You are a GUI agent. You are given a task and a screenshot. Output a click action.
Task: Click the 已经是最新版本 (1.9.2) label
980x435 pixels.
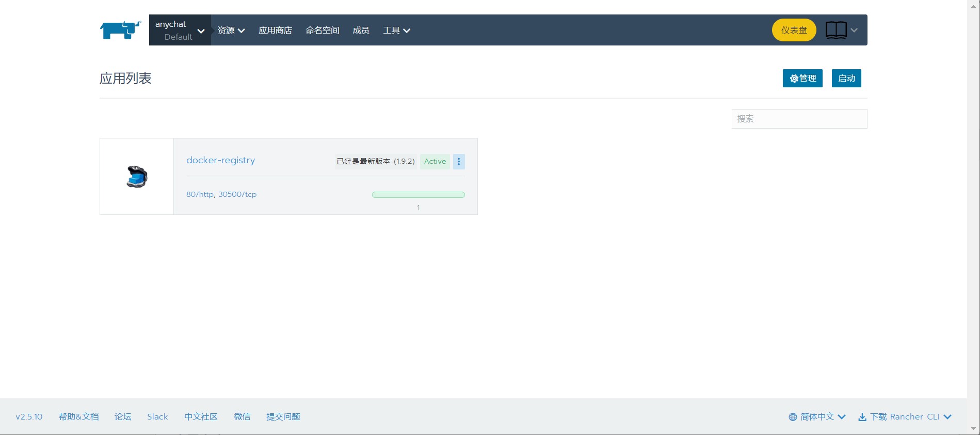pyautogui.click(x=376, y=161)
